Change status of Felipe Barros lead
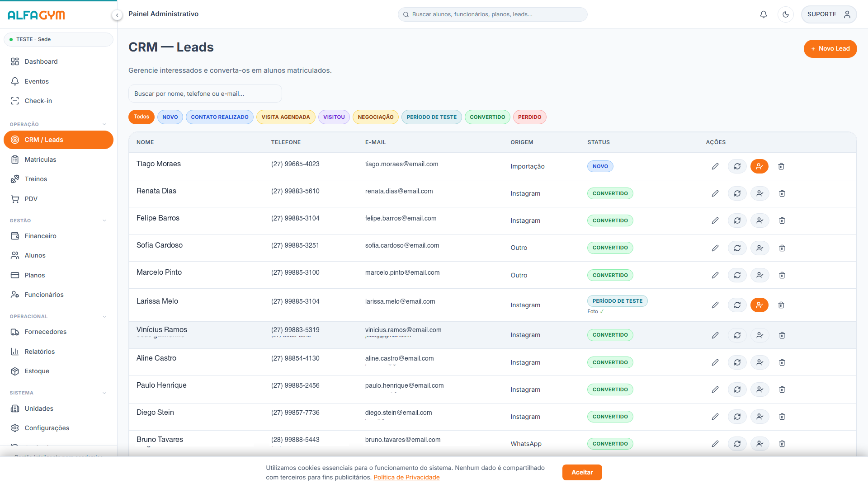This screenshot has width=868, height=488. pyautogui.click(x=737, y=221)
